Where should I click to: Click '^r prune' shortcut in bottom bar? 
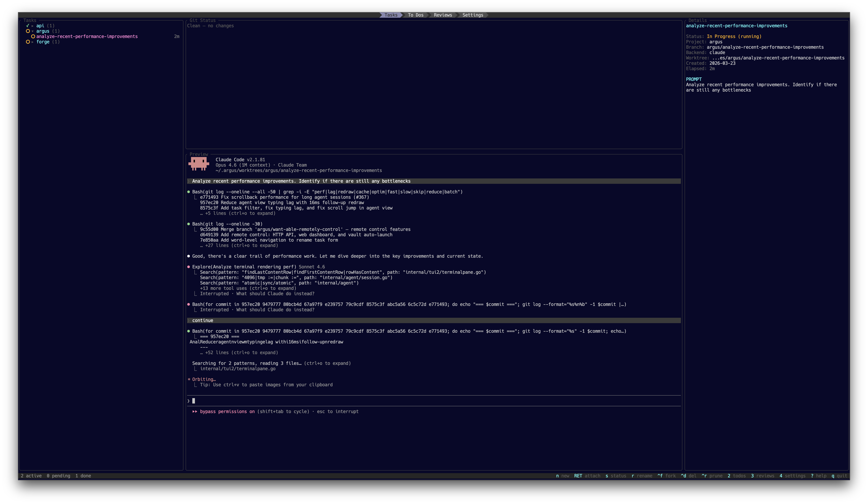712,476
